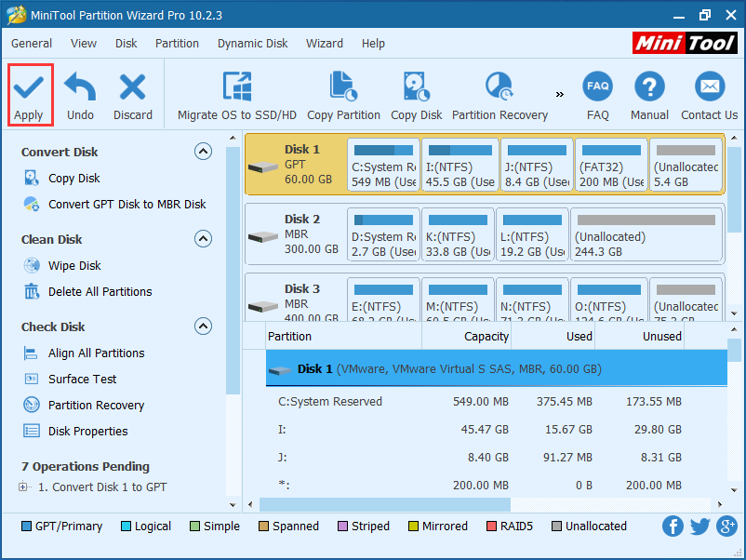Click sidebar scroll down arrow
Viewport: 746px width, 560px height.
(233, 505)
